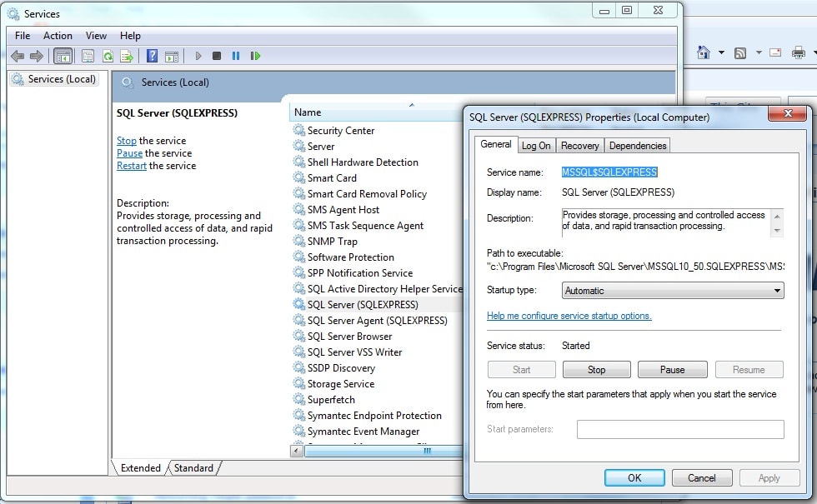The image size is (817, 504).
Task: Select SQL Server Browser in services list
Action: pyautogui.click(x=349, y=337)
